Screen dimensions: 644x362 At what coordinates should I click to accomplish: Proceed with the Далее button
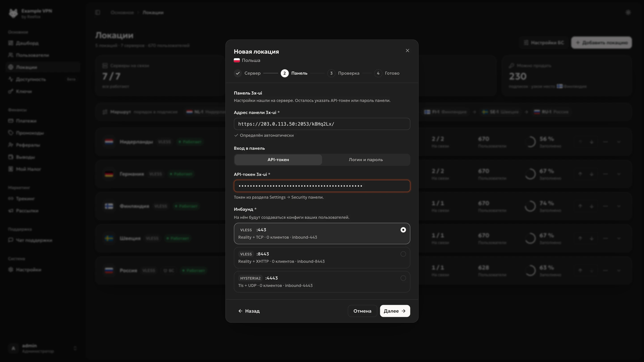[x=395, y=311]
